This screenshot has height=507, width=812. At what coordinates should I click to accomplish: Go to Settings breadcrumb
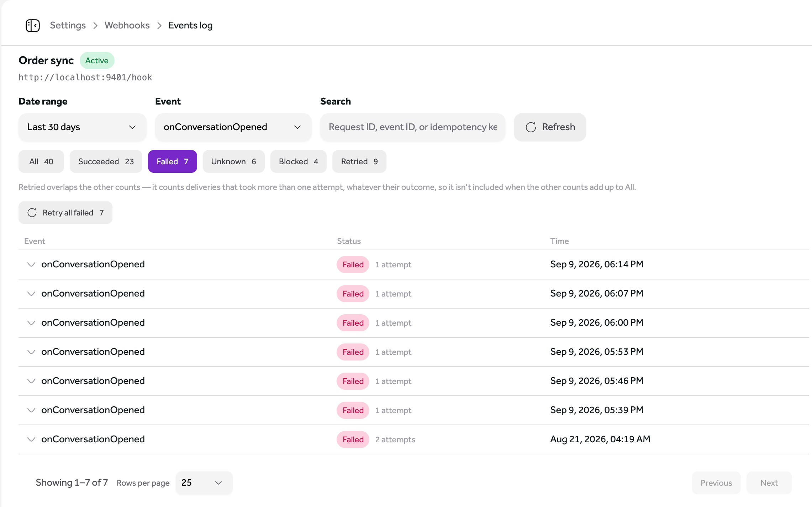68,26
